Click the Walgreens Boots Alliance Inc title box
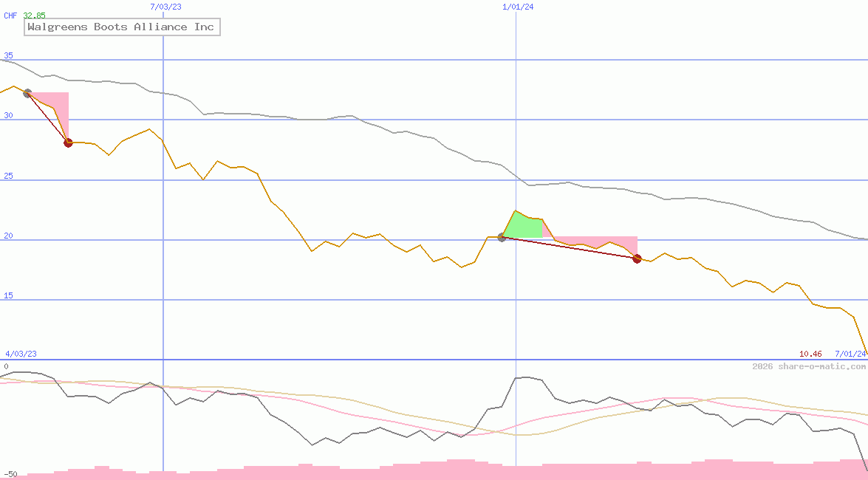The image size is (868, 480). click(121, 27)
